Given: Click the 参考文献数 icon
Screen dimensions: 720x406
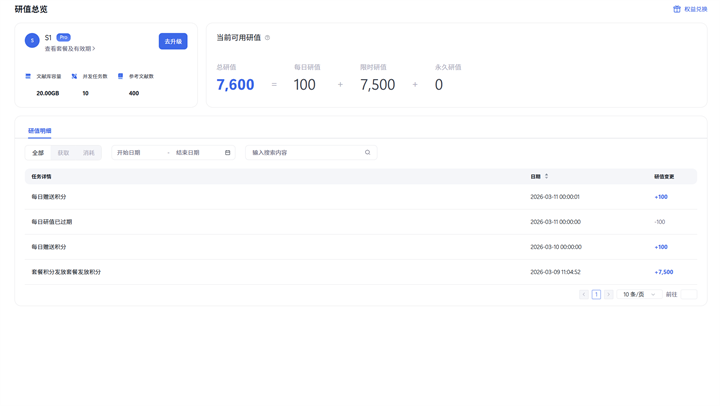Looking at the screenshot, I should [120, 76].
